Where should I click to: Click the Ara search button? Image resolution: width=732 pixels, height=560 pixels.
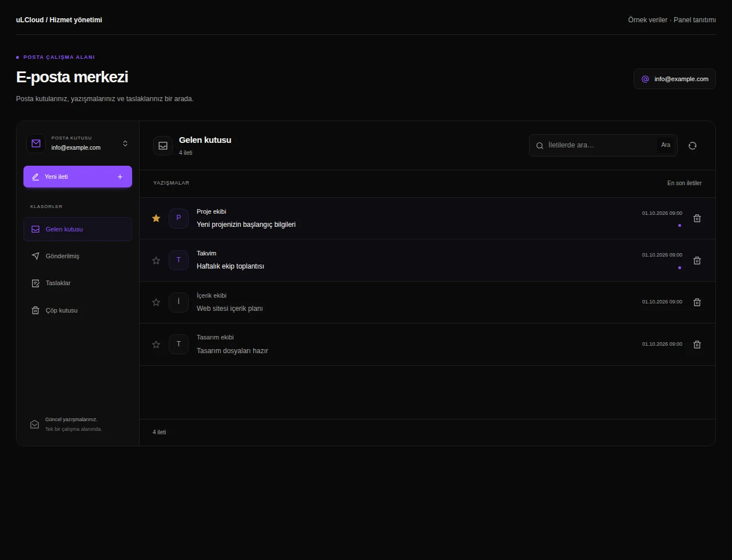click(666, 145)
